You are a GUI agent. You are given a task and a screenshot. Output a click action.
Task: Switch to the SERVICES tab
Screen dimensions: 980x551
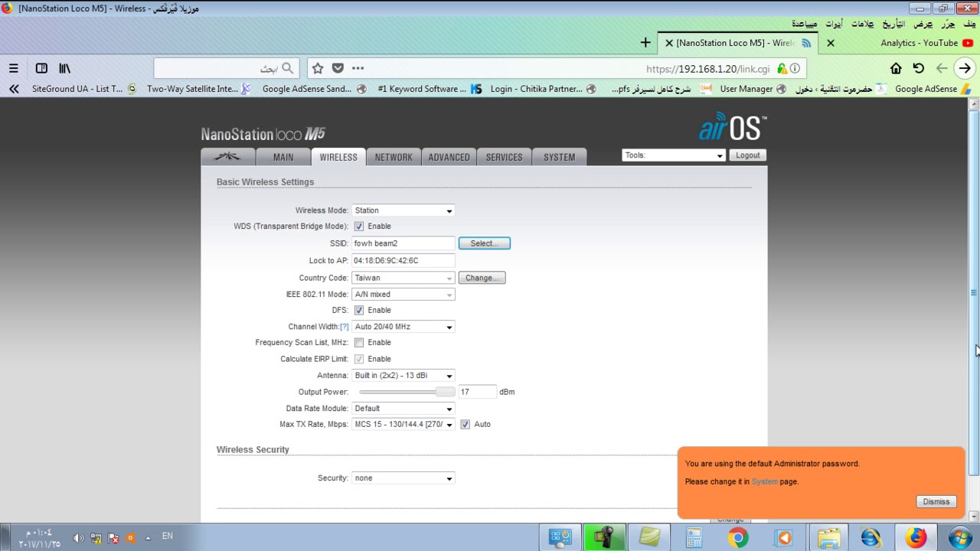504,157
